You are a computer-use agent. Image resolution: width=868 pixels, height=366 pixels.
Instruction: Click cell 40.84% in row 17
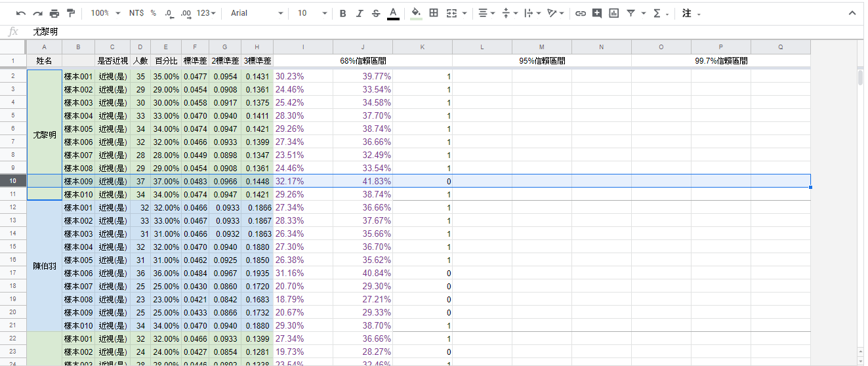363,273
